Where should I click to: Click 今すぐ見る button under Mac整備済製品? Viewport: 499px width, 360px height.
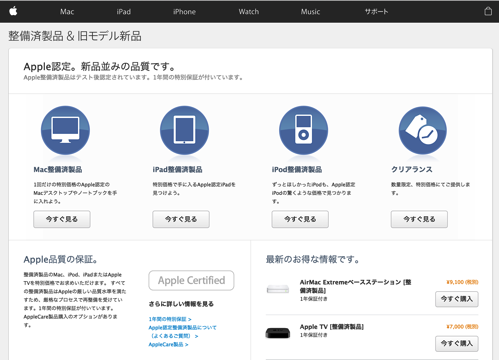click(x=62, y=219)
